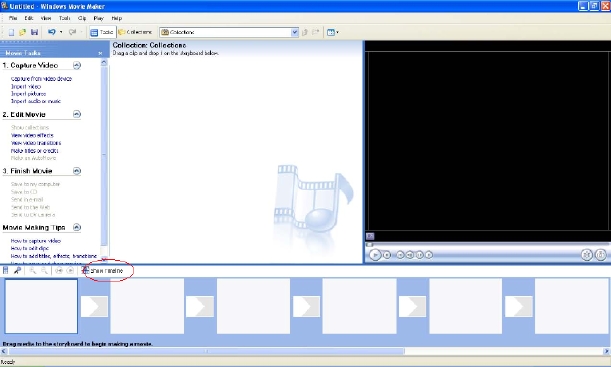Open the Views dropdown in toolbar

(333, 32)
